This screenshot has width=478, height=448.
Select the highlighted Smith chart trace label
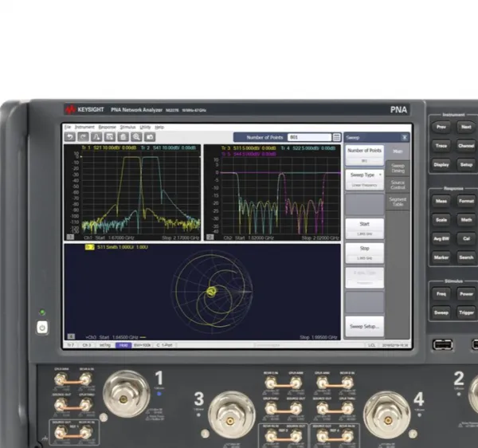pyautogui.click(x=89, y=247)
